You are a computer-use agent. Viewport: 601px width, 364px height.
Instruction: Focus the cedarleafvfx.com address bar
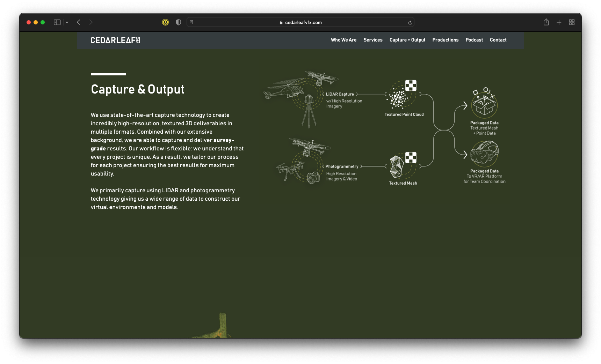point(300,22)
